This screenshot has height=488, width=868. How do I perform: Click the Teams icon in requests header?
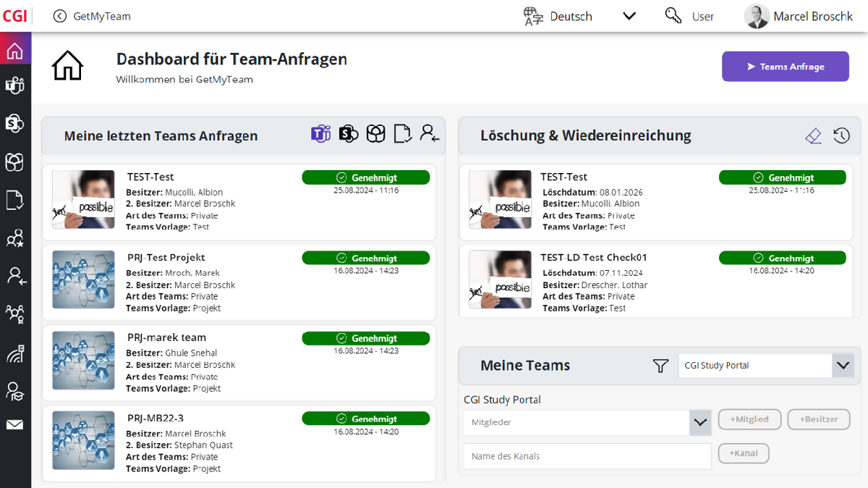[x=320, y=134]
